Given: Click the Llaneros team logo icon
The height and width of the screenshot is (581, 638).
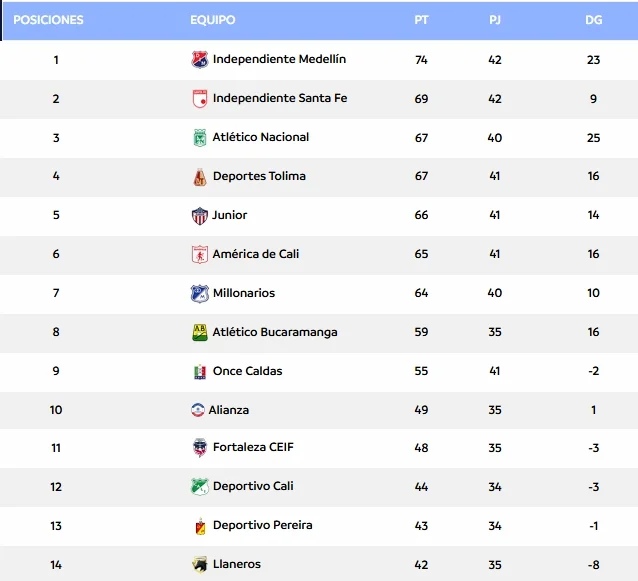Looking at the screenshot, I should pyautogui.click(x=200, y=565).
